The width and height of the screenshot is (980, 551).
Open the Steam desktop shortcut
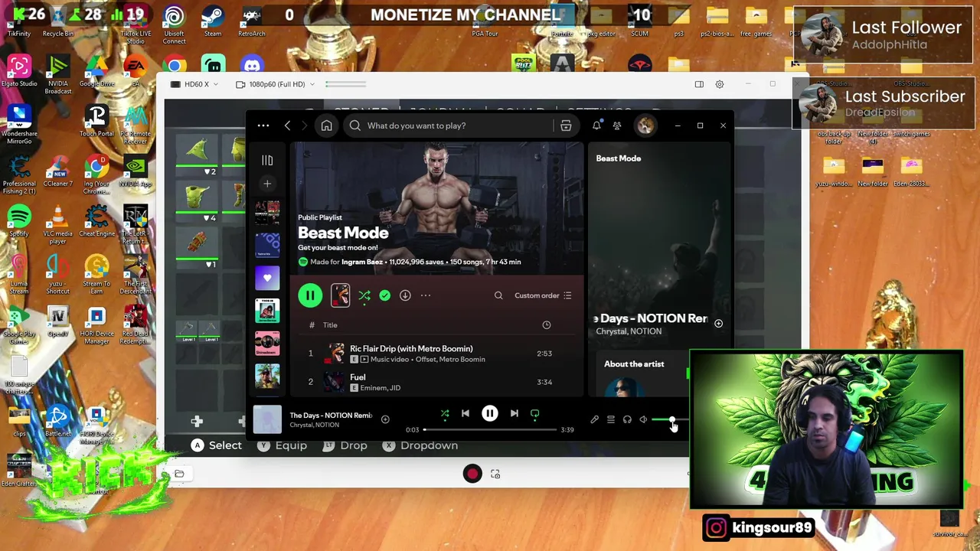point(212,21)
